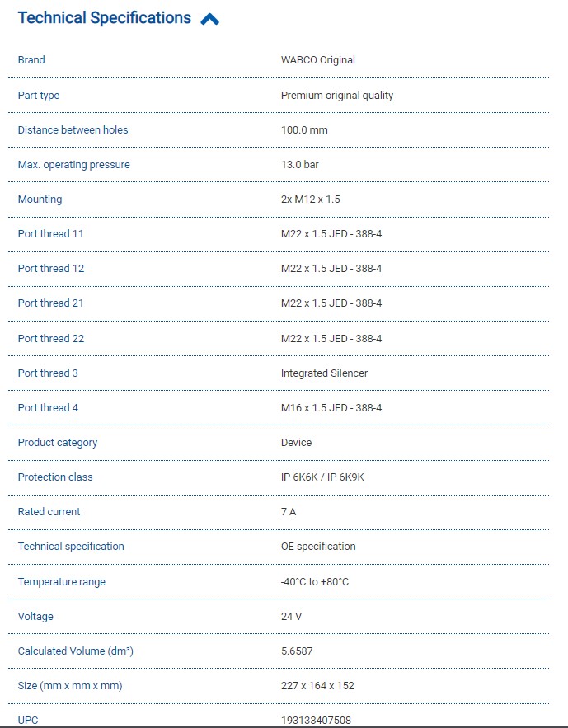This screenshot has width=568, height=728.
Task: Click the Product category label
Action: click(58, 443)
